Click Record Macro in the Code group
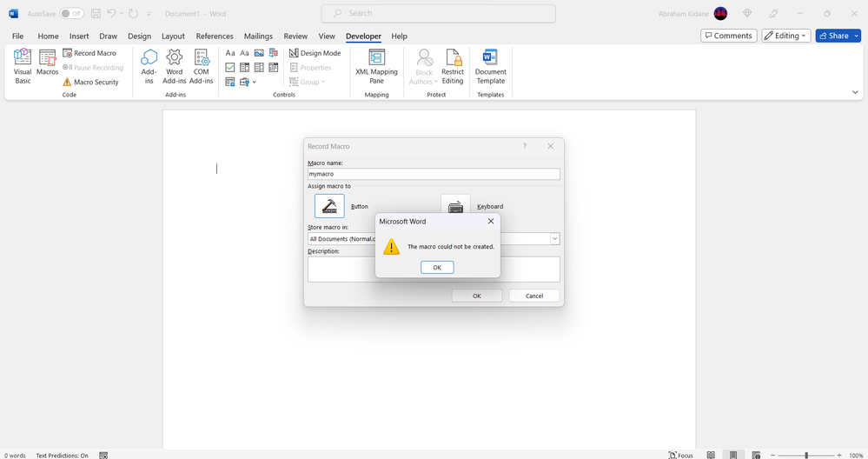The image size is (868, 459). pyautogui.click(x=89, y=53)
